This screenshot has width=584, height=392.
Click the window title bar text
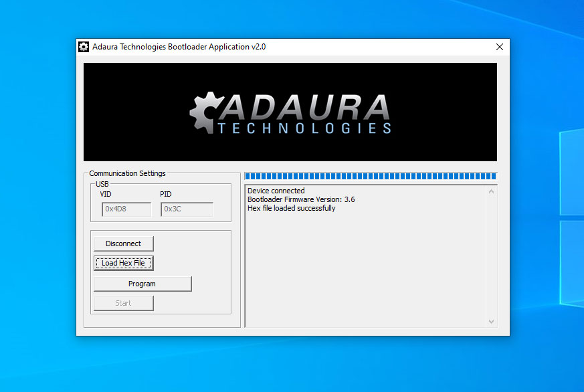pos(179,47)
